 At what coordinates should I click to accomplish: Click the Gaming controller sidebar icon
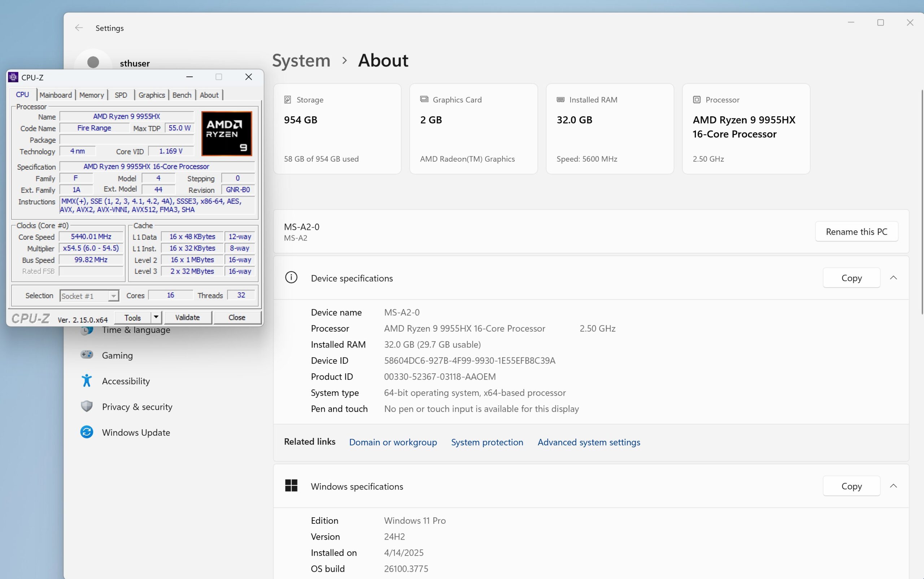pos(87,354)
